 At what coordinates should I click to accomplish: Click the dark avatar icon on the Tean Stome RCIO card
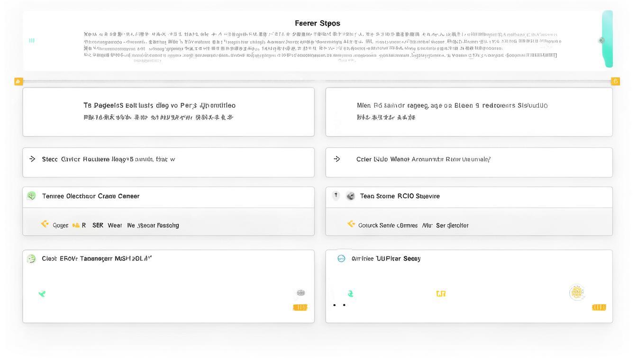click(351, 196)
